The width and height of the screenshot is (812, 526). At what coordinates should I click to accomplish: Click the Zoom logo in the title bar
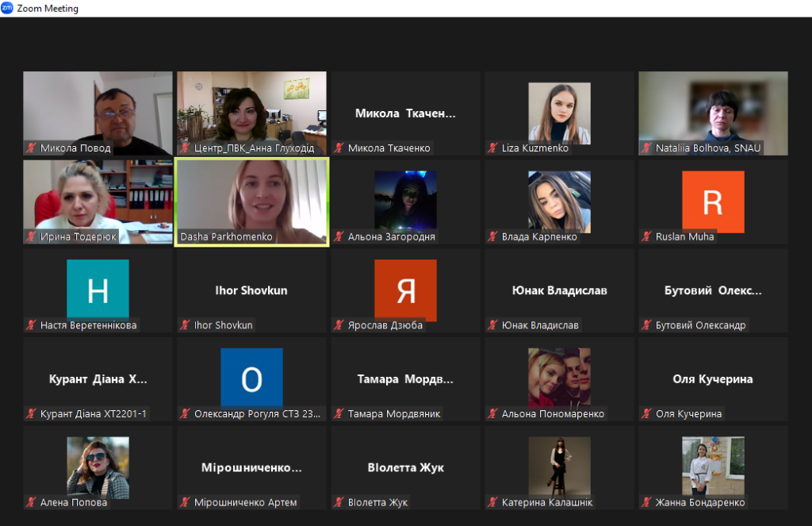pos(7,8)
